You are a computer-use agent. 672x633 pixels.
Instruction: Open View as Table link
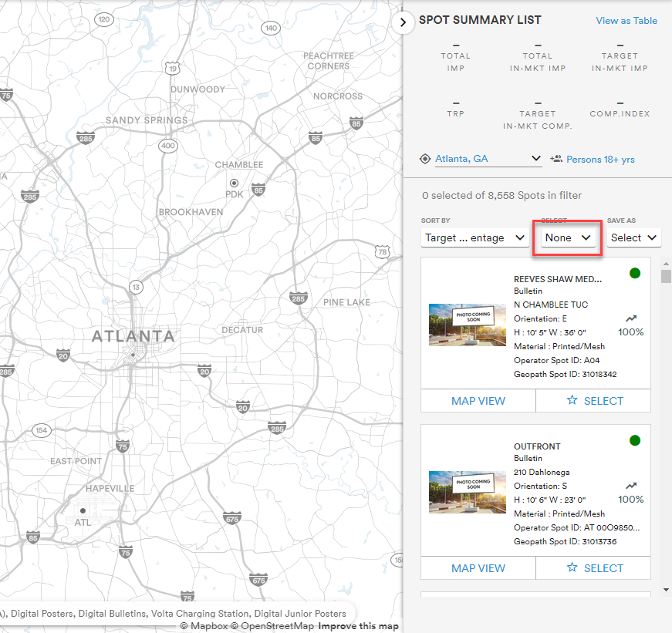point(626,21)
